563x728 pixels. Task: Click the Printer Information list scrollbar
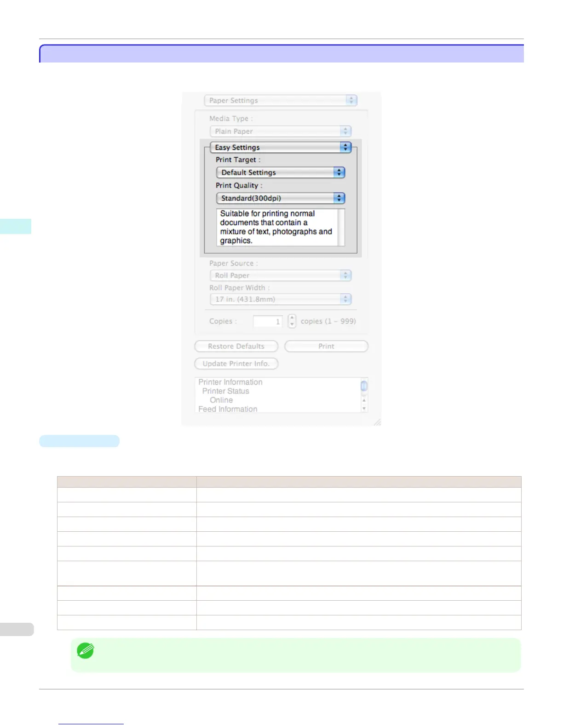tap(364, 395)
